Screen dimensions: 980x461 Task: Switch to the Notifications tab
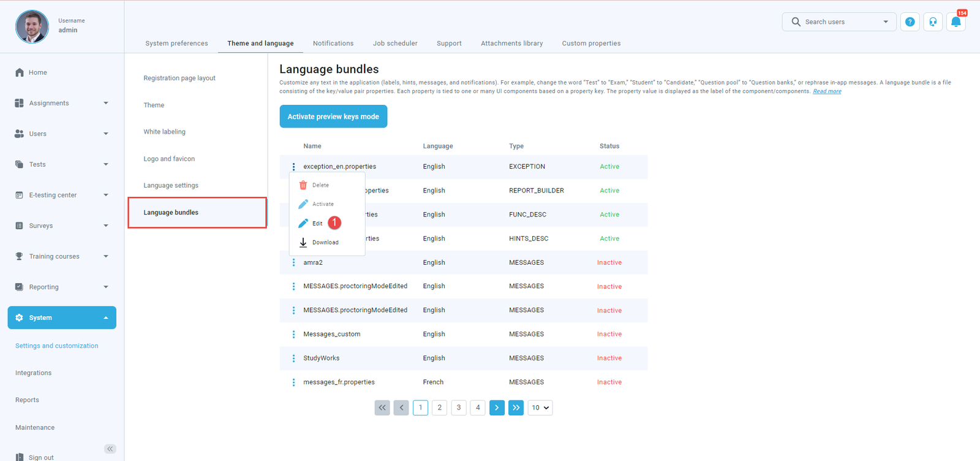click(x=333, y=44)
